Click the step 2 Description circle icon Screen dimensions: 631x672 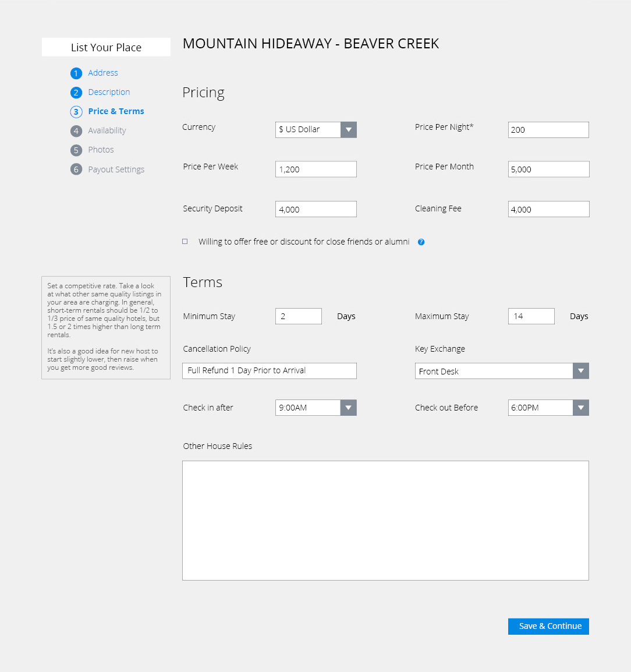(x=76, y=93)
